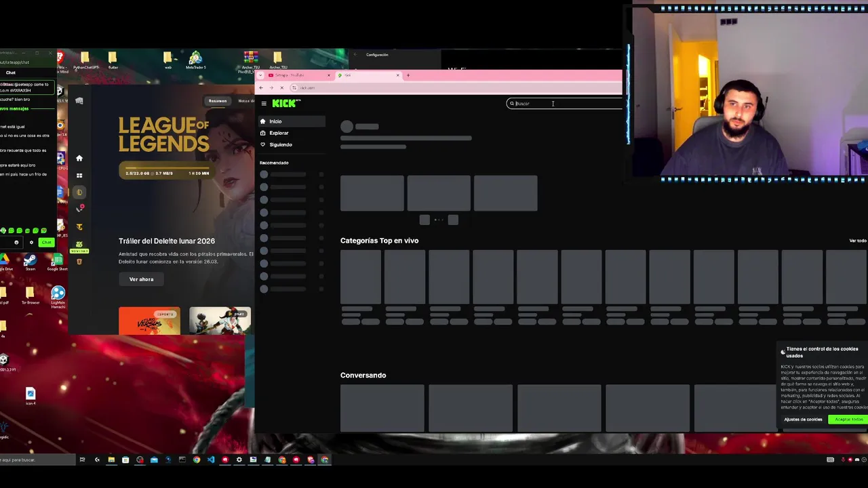Open File Explorer from the taskbar
Viewport: 868px width, 488px height.
[111, 460]
